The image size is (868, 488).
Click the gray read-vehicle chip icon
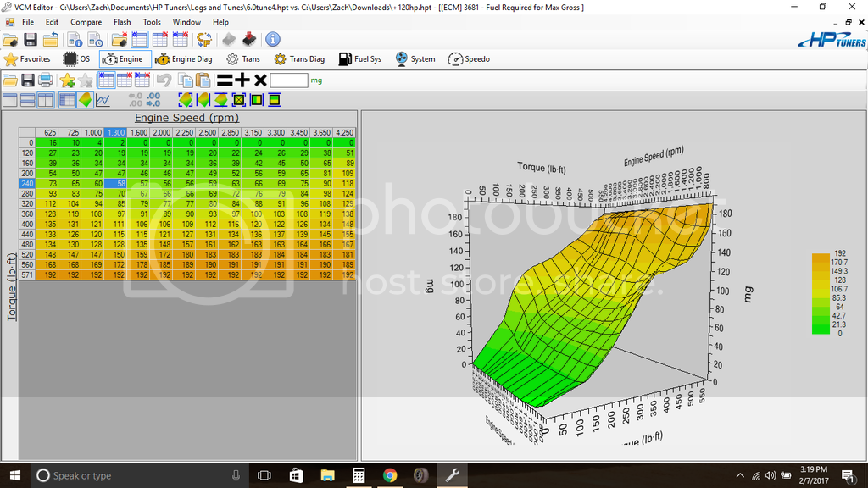229,40
